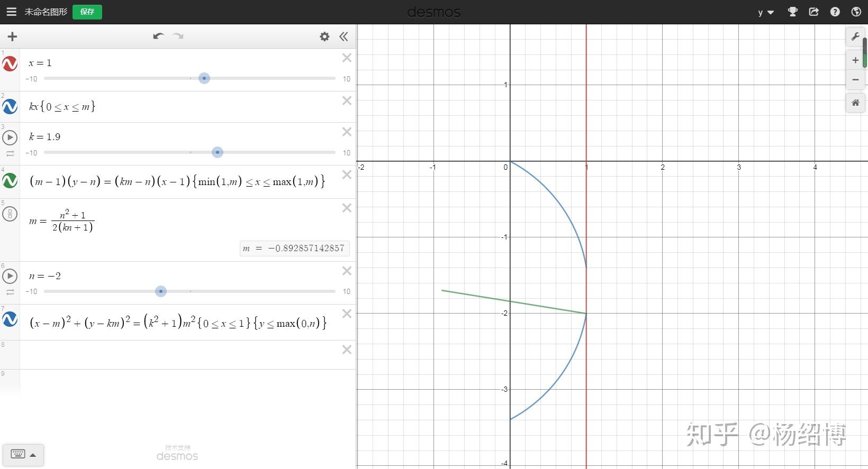Image resolution: width=868 pixels, height=469 pixels.
Task: Remove the circle equation expression
Action: click(x=347, y=314)
